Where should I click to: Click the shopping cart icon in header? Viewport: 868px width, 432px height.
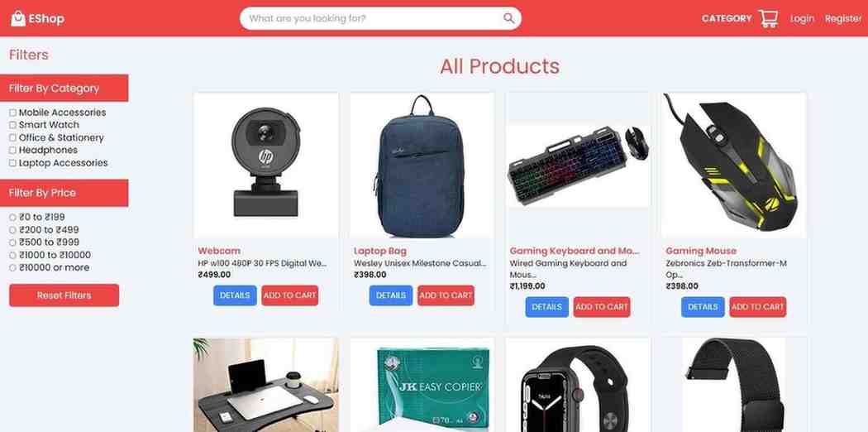[768, 18]
